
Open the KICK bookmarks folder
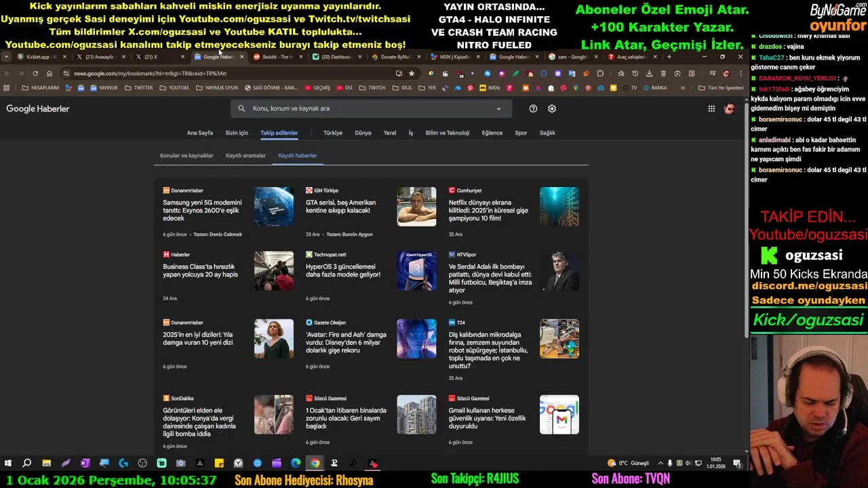click(402, 88)
